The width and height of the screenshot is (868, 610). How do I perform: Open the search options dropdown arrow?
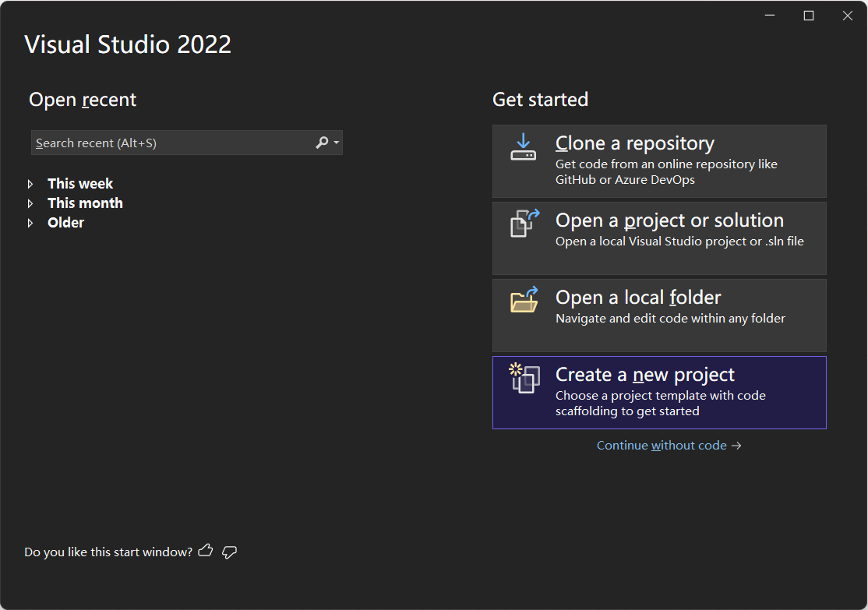coord(337,143)
